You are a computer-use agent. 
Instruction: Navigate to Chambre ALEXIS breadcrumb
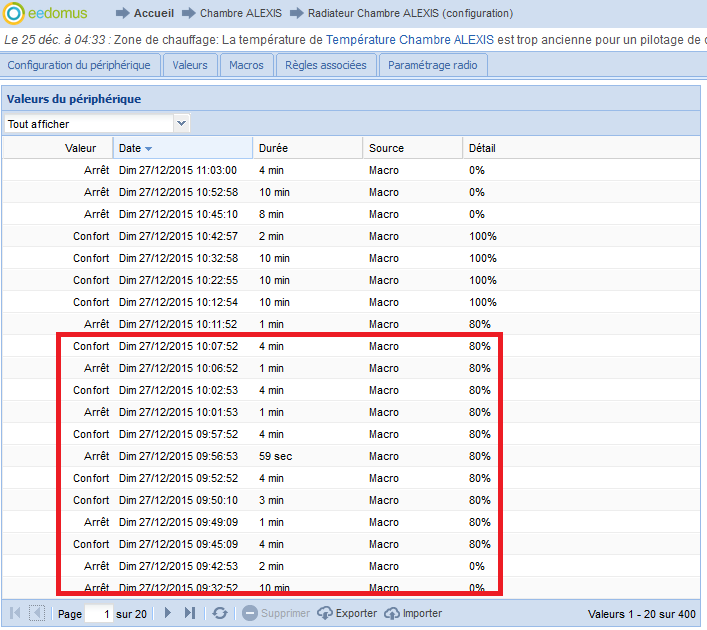tap(241, 14)
